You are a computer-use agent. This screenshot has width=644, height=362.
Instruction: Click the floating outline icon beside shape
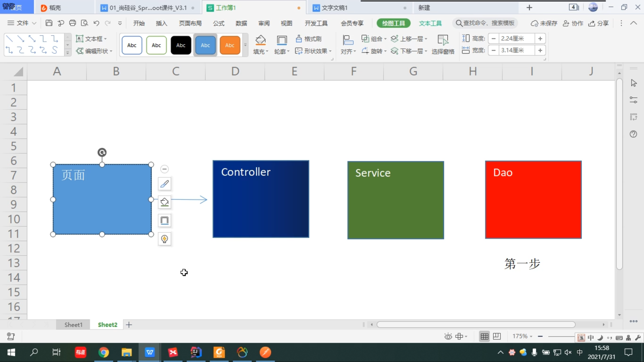[165, 220]
